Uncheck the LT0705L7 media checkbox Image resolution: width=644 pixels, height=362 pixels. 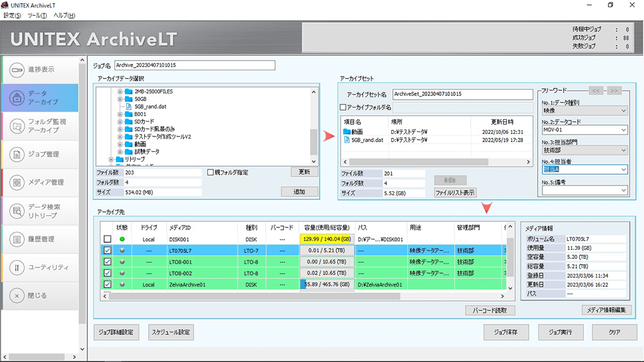[108, 250]
